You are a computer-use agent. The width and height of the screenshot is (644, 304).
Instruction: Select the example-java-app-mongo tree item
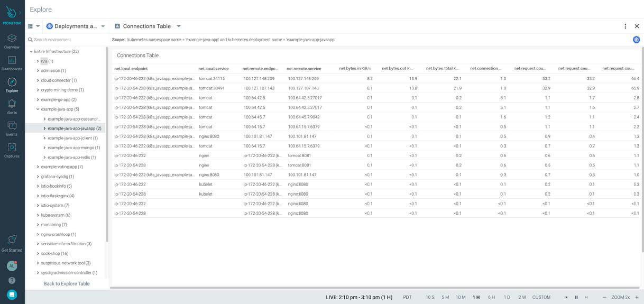(73, 148)
